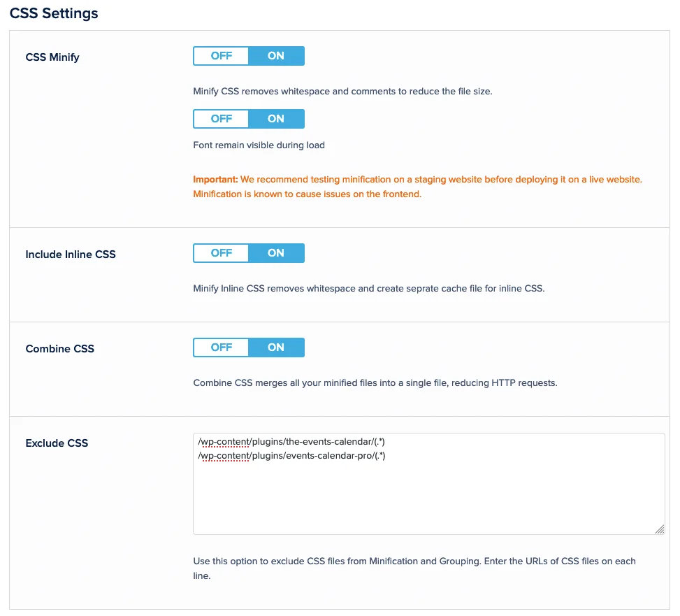Screen dimensions: 680x616
Task: Click the Combine CSS label
Action: [x=59, y=349]
